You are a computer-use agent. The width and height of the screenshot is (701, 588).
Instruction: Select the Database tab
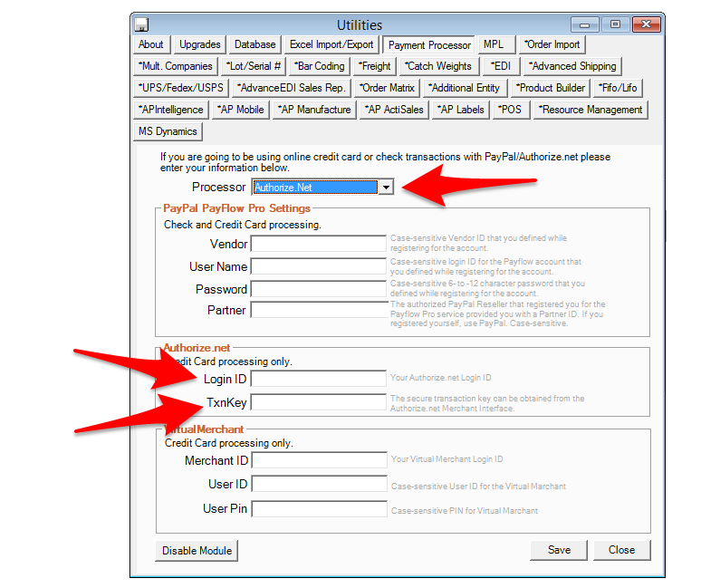click(254, 44)
